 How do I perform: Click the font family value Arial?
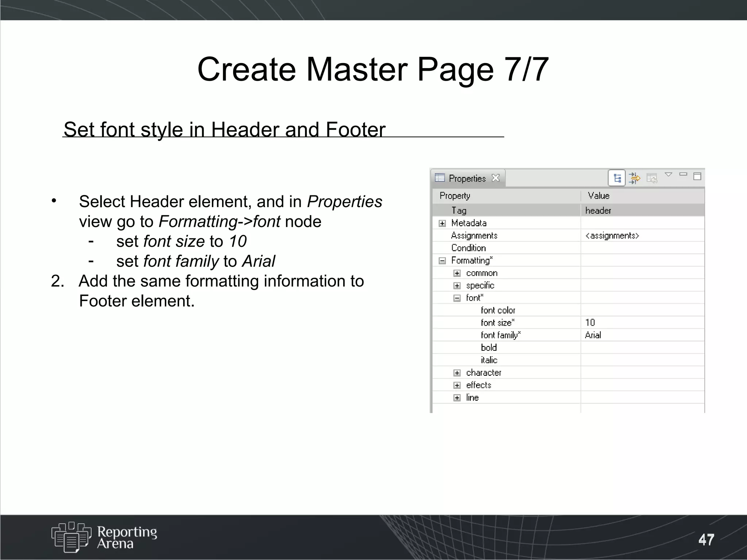[642, 335]
